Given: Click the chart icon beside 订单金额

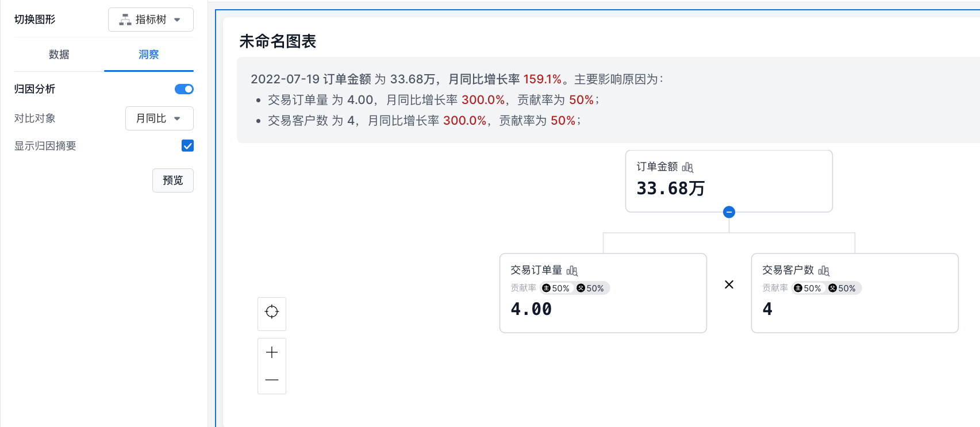Looking at the screenshot, I should 687,167.
